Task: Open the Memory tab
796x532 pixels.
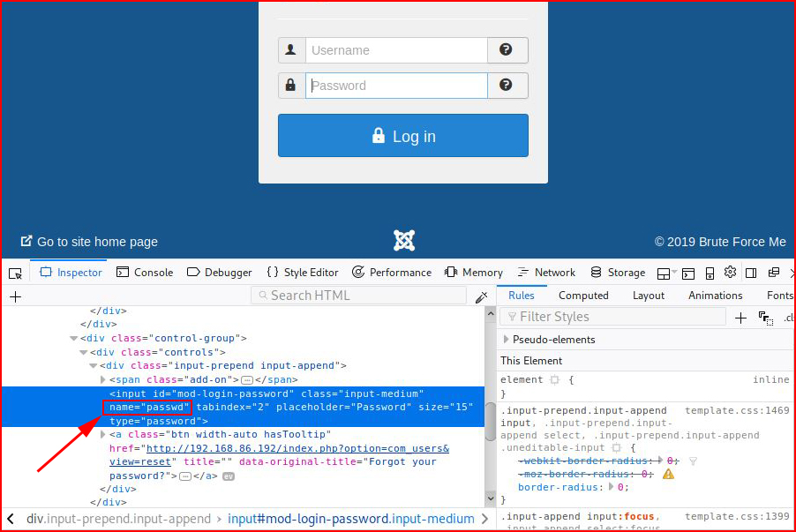Action: point(473,273)
